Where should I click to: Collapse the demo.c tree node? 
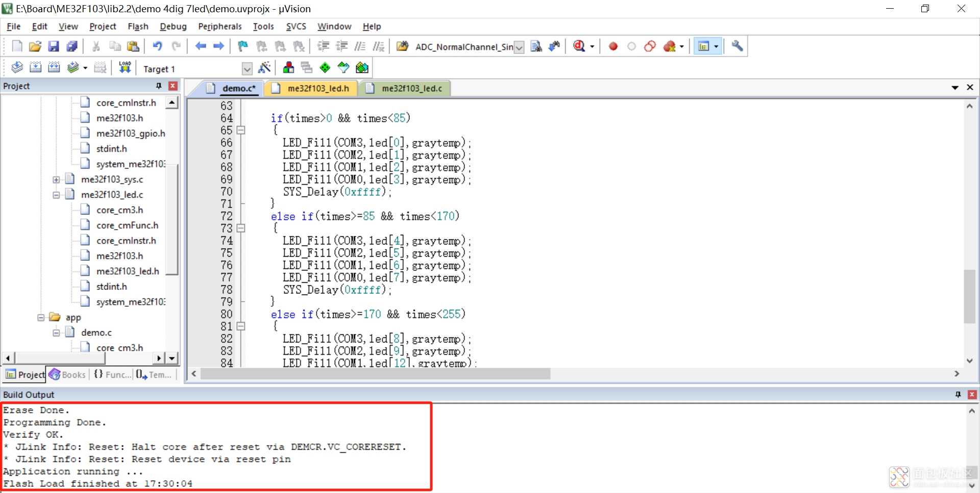tap(56, 333)
